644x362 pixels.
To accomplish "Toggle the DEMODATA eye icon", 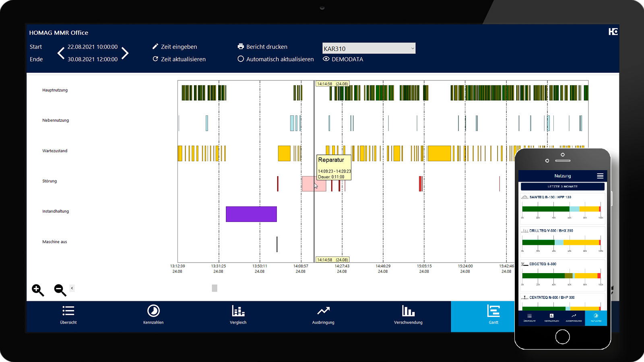I will point(326,59).
